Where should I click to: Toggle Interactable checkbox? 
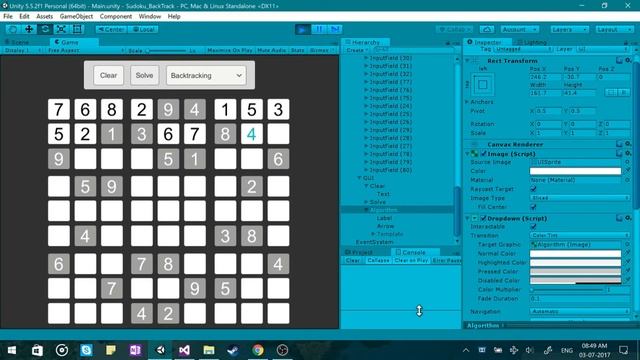(533, 227)
